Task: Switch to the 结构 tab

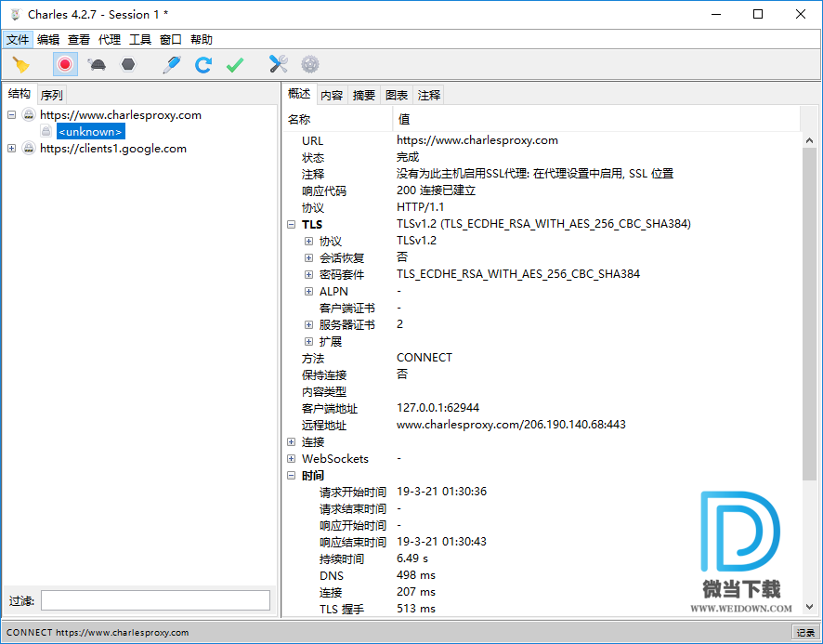Action: point(20,94)
